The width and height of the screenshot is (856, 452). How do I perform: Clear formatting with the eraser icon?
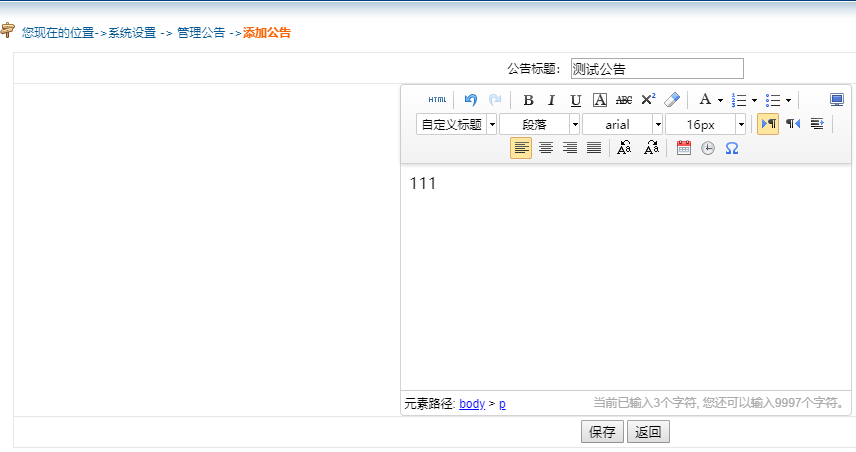[672, 100]
